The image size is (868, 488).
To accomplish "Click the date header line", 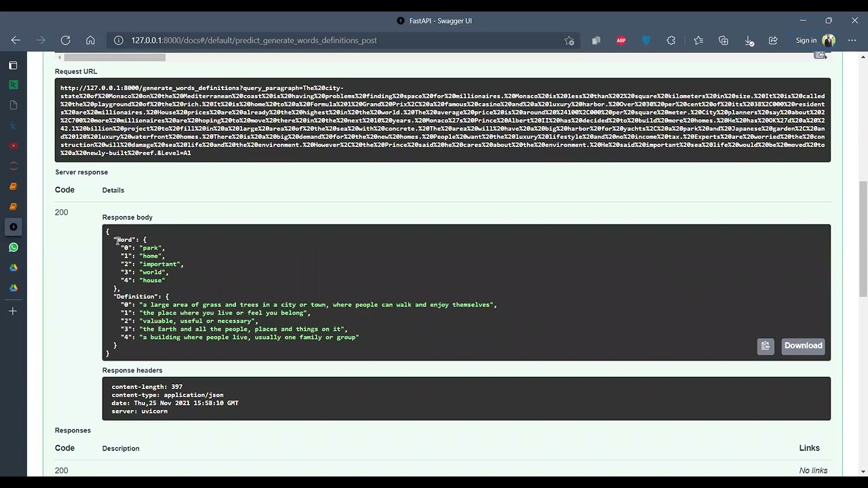I will (175, 403).
